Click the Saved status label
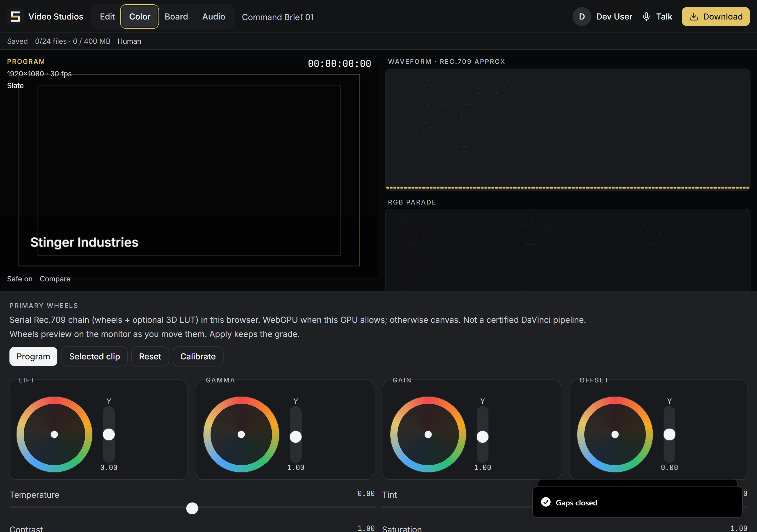The height and width of the screenshot is (532, 757). coord(17,41)
